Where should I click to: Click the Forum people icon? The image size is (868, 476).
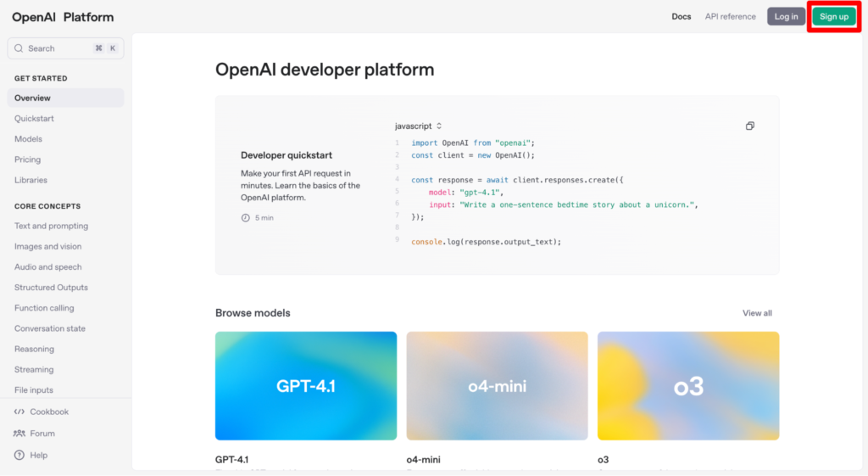(x=19, y=434)
